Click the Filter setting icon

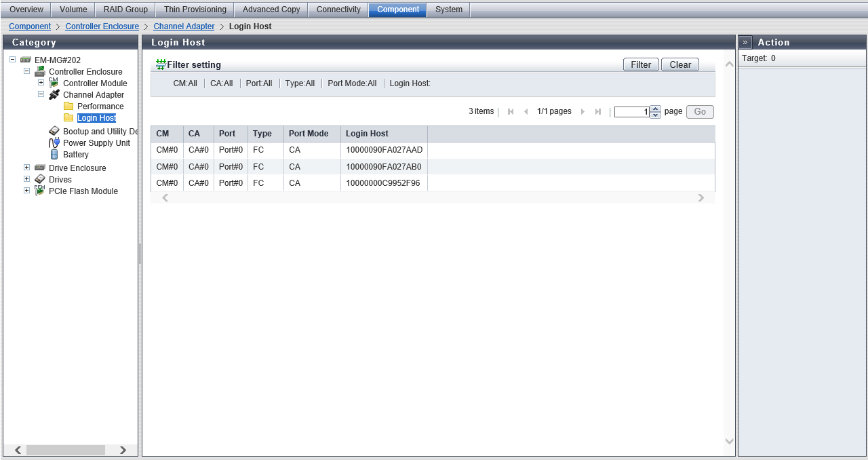pos(161,65)
